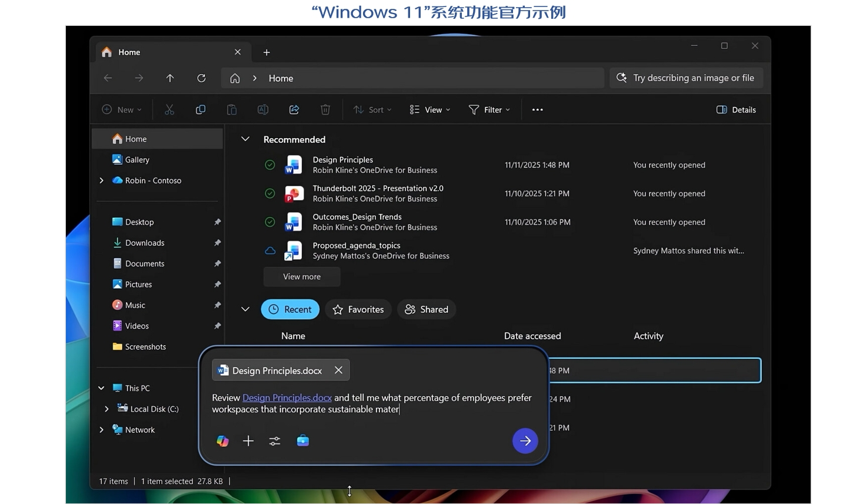This screenshot has height=504, width=866.
Task: Unpin Documents from quick access
Action: (217, 263)
